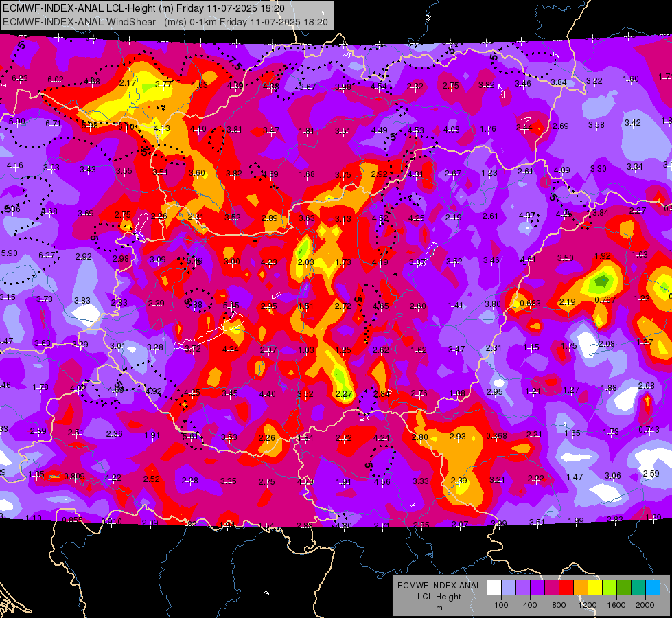Click the wind shear value 4.56
Screen dimensions: 672x618
click(x=382, y=481)
